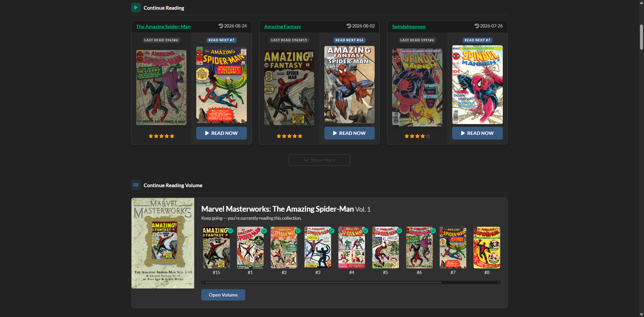Click the read checkmark on volume issue #3

pyautogui.click(x=332, y=231)
